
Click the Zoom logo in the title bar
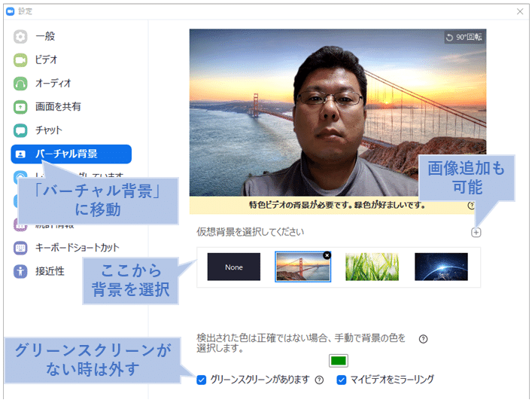coord(11,11)
